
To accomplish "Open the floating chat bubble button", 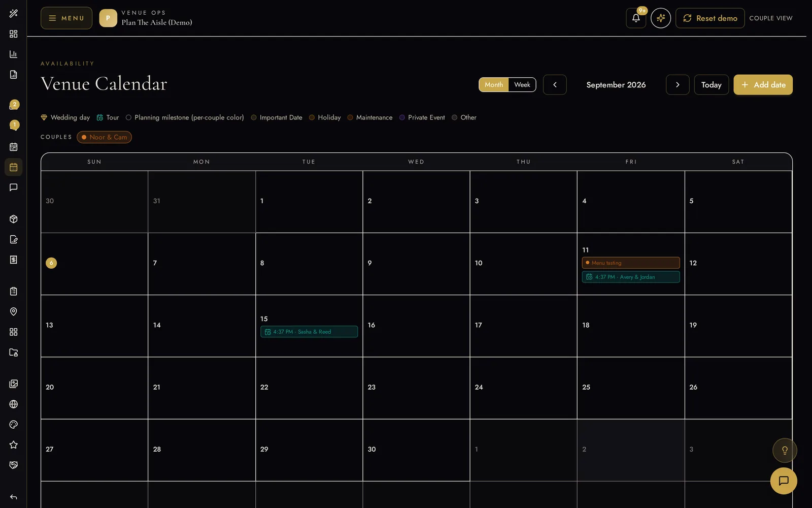I will click(x=784, y=481).
